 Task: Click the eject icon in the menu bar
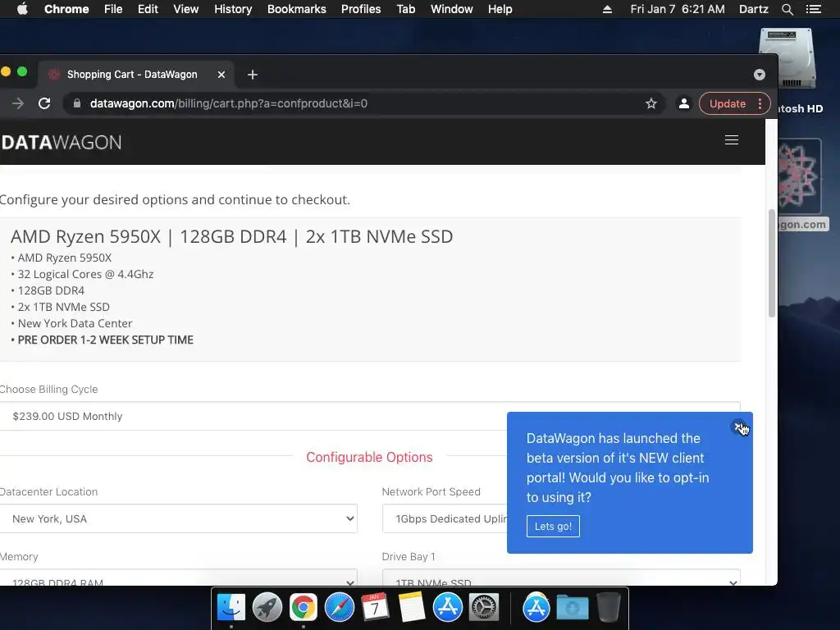(x=607, y=9)
